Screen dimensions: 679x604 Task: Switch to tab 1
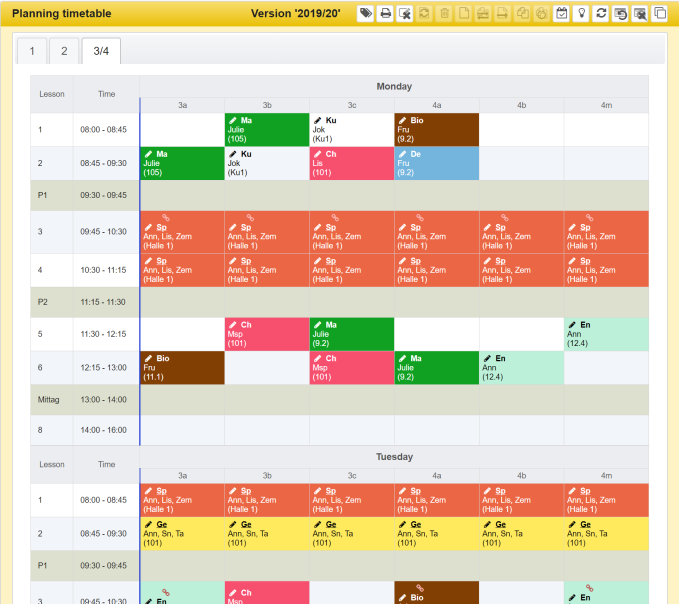click(32, 51)
